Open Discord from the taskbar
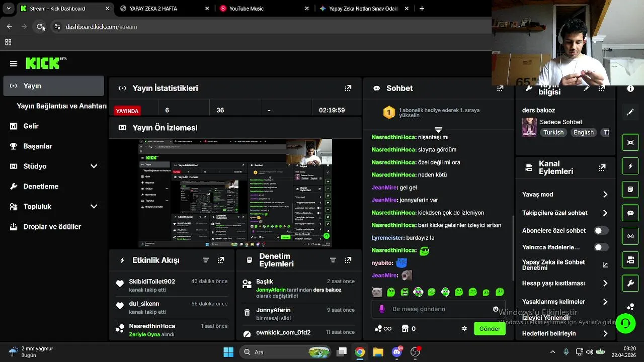Viewport: 644px width, 362px height. [x=396, y=352]
